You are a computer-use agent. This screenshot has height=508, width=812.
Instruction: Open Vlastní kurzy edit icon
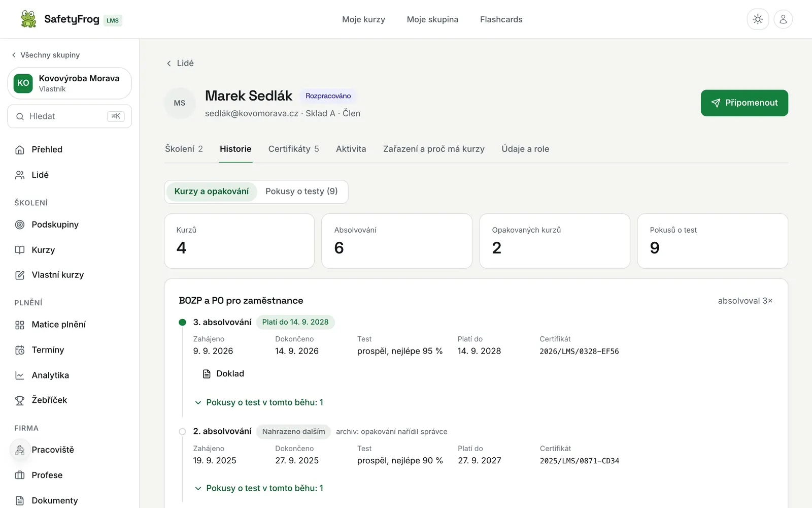20,275
